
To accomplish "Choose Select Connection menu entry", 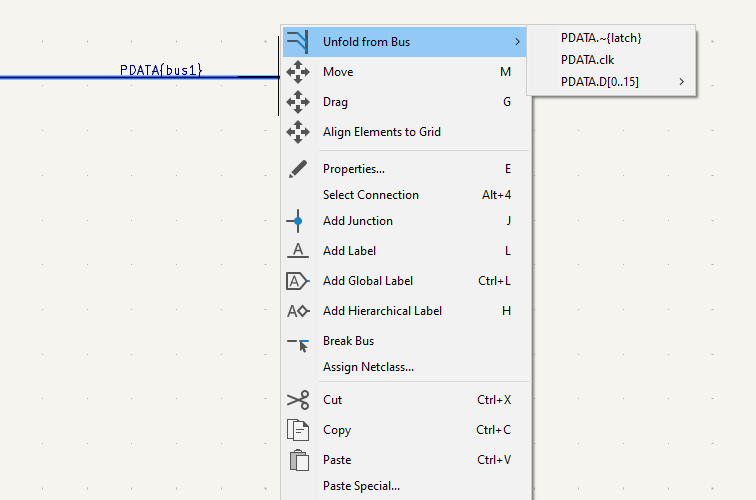I will pos(370,195).
